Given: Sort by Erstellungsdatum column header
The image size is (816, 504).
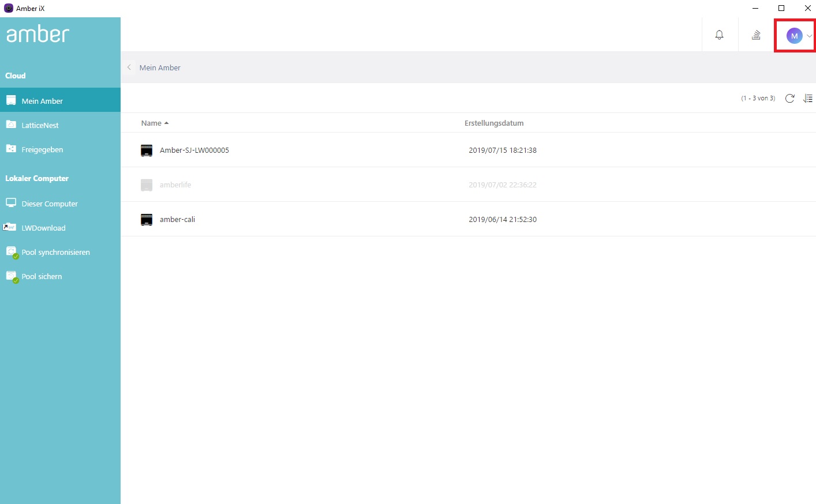Looking at the screenshot, I should pyautogui.click(x=494, y=123).
